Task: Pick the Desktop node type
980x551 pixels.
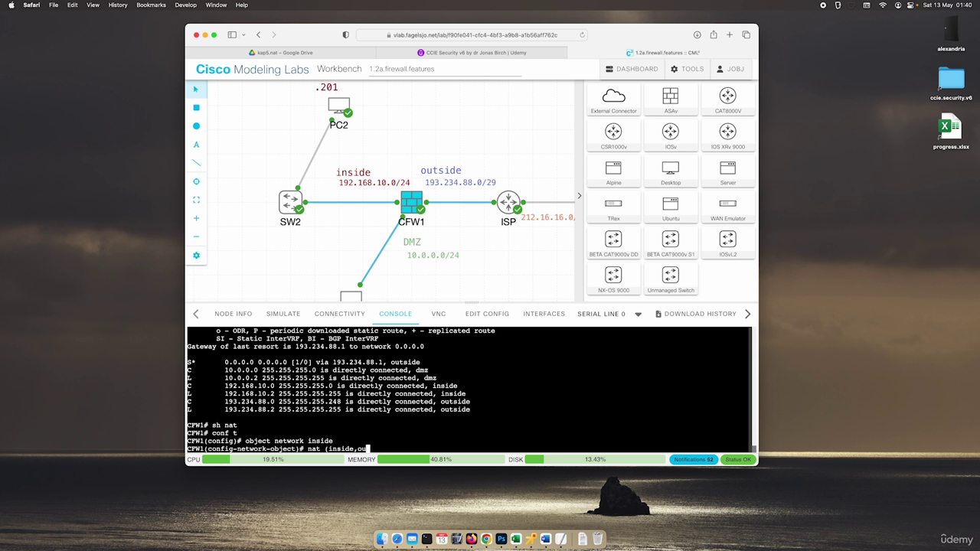Action: 671,172
